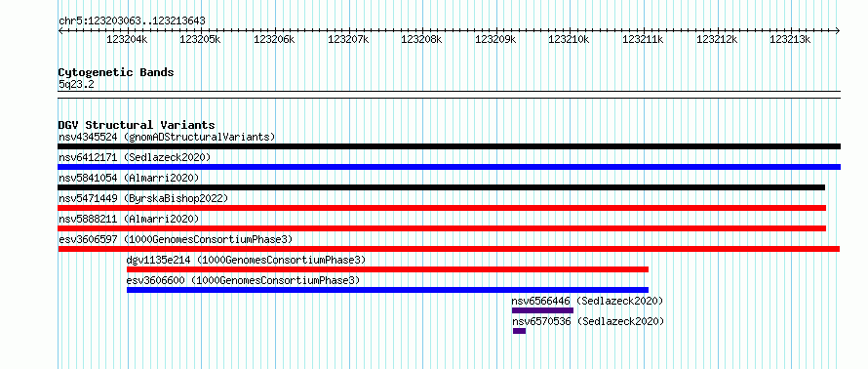The image size is (868, 369).
Task: Click the 123211k ruler position
Action: [644, 39]
